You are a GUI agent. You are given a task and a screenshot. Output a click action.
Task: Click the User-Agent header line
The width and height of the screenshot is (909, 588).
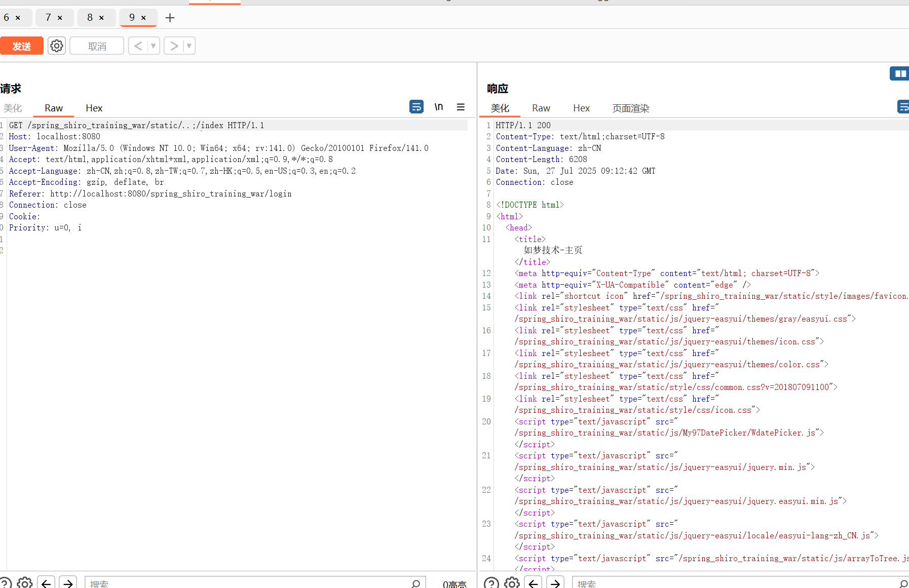coord(218,148)
